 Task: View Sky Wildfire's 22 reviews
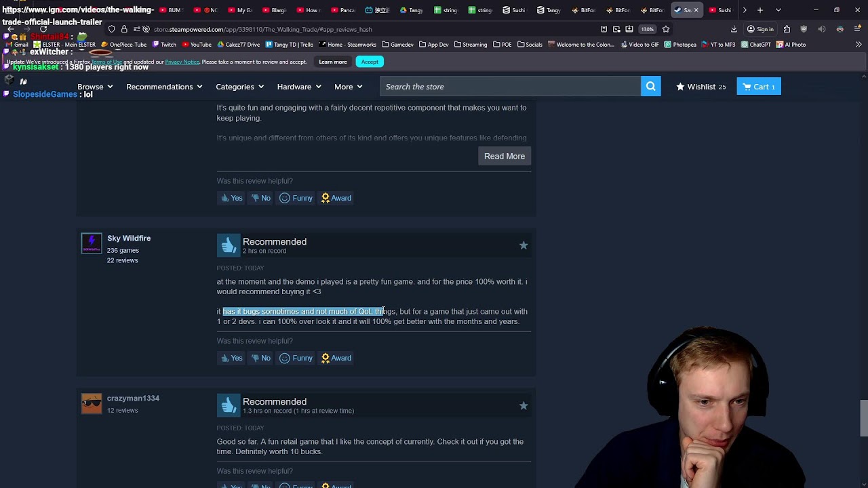pyautogui.click(x=122, y=260)
